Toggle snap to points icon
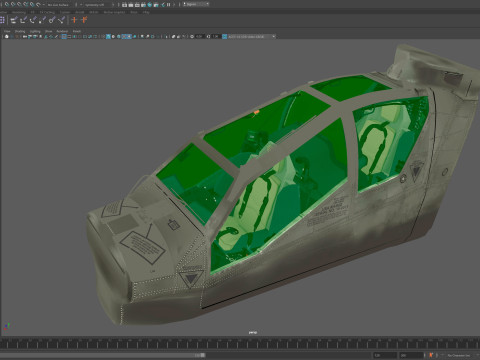The height and width of the screenshot is (360, 480). pos(19,5)
